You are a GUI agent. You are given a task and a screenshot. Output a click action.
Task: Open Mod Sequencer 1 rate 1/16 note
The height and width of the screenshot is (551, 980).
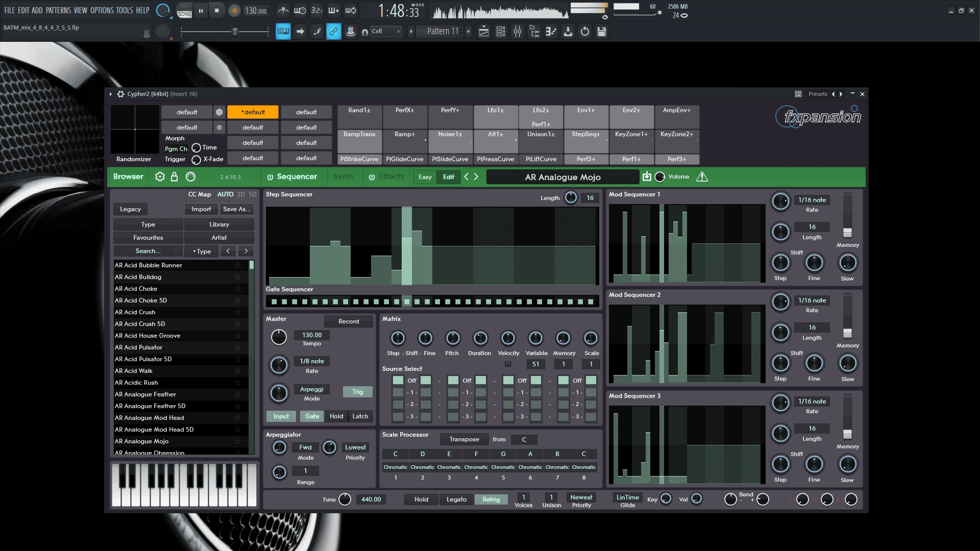coord(812,200)
